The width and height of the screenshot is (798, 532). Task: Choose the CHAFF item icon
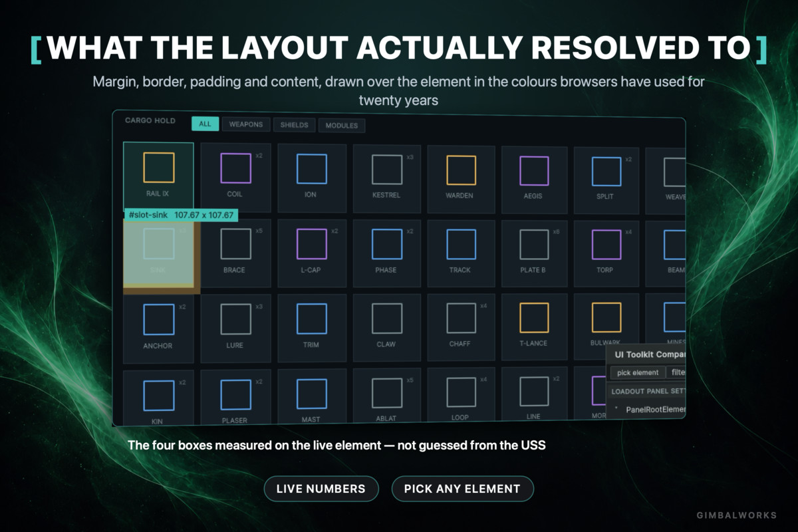pyautogui.click(x=462, y=318)
